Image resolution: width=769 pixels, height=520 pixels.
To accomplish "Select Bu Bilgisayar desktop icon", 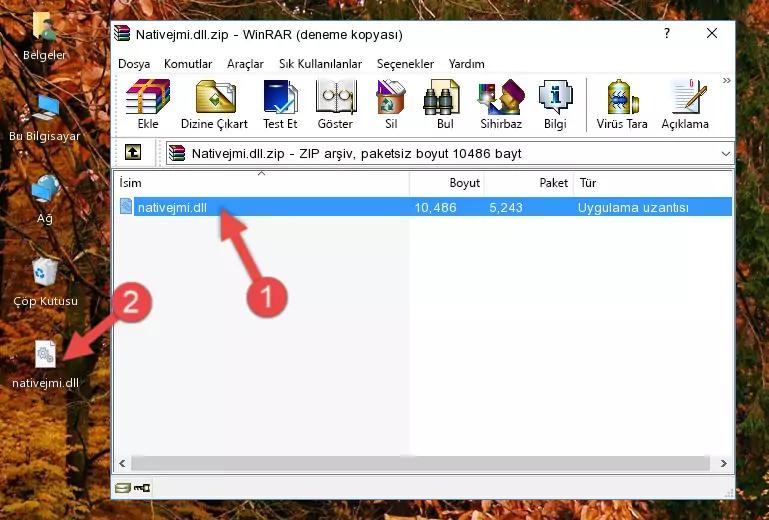I will pyautogui.click(x=45, y=118).
